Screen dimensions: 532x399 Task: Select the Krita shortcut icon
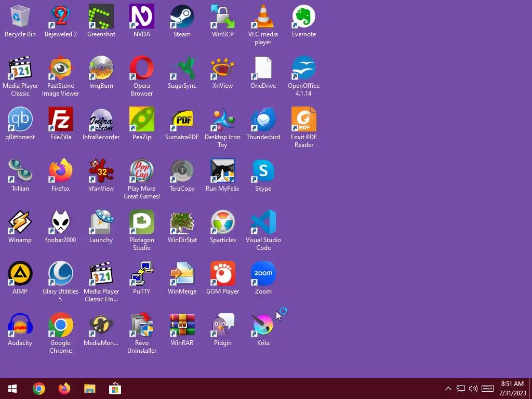click(x=263, y=325)
